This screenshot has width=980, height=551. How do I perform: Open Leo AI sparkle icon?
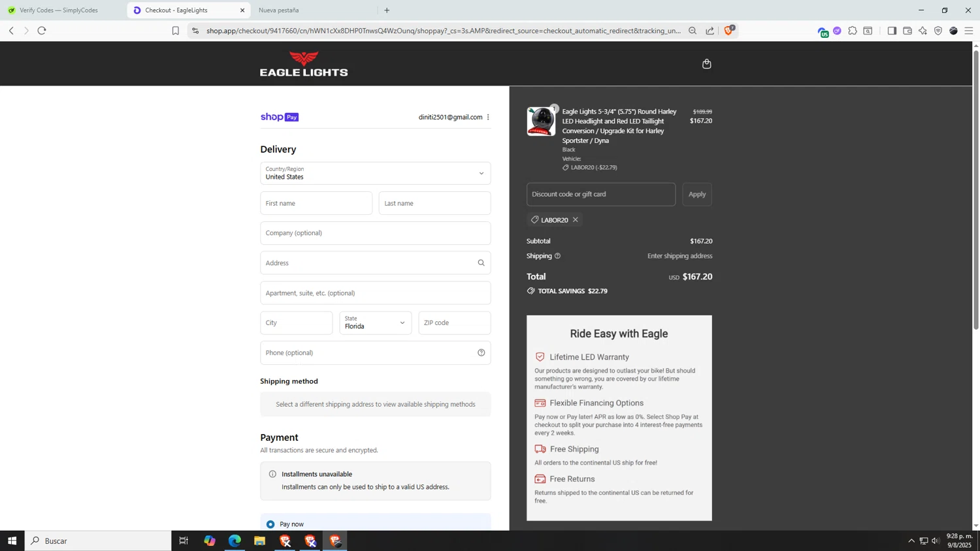[x=923, y=31]
